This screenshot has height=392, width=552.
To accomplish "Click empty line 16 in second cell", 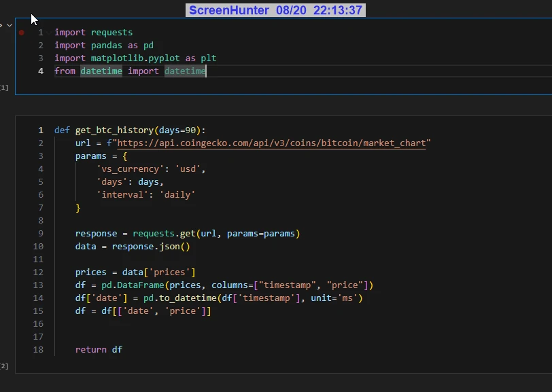I will (204, 324).
